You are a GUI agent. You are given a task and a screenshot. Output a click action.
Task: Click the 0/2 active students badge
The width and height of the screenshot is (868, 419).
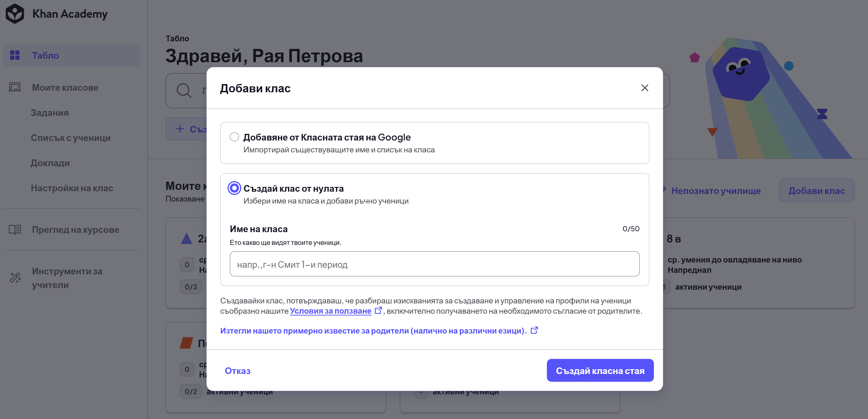pos(191,392)
